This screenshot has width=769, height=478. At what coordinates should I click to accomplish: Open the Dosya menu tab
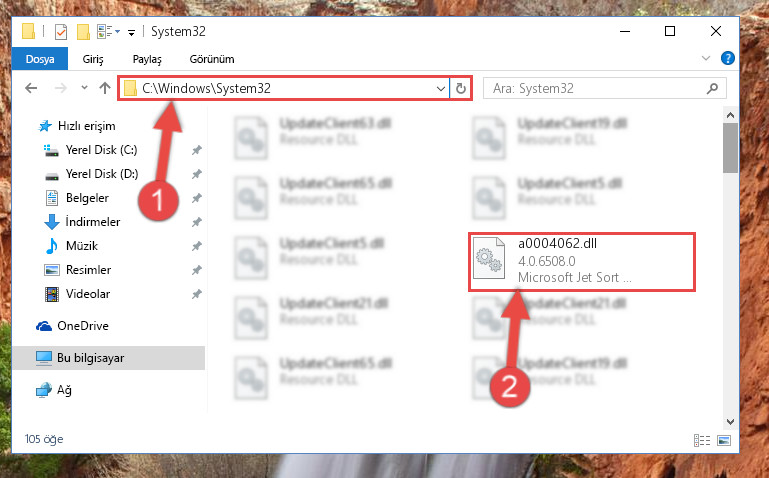pyautogui.click(x=40, y=59)
